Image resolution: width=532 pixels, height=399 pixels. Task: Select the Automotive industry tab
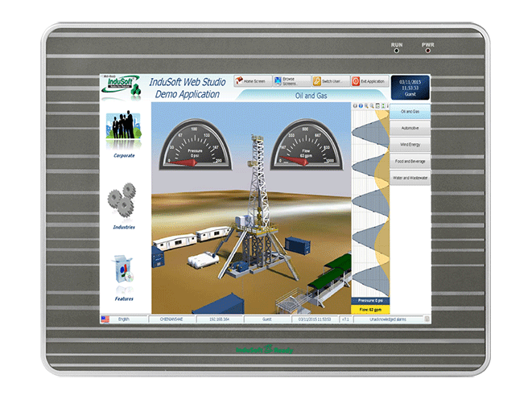(410, 128)
